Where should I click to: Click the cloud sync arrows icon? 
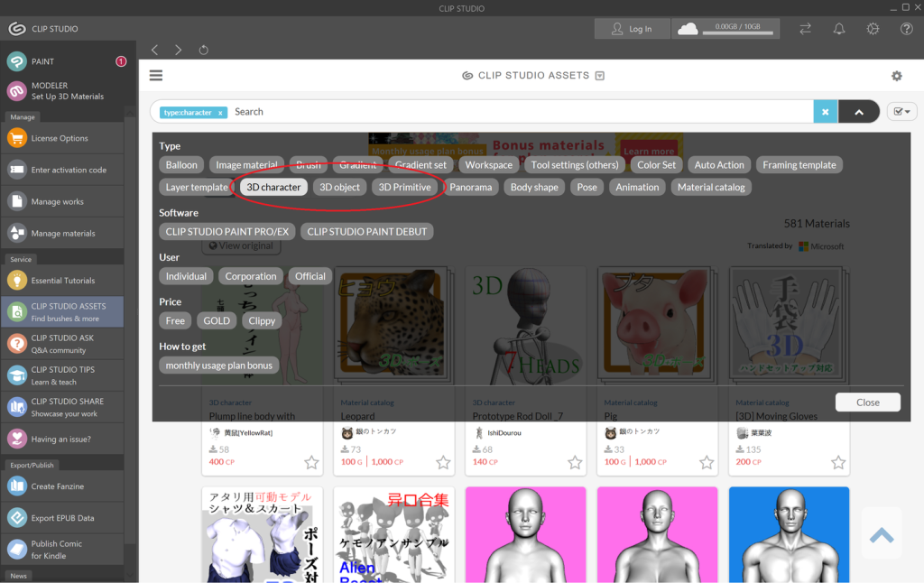point(806,28)
